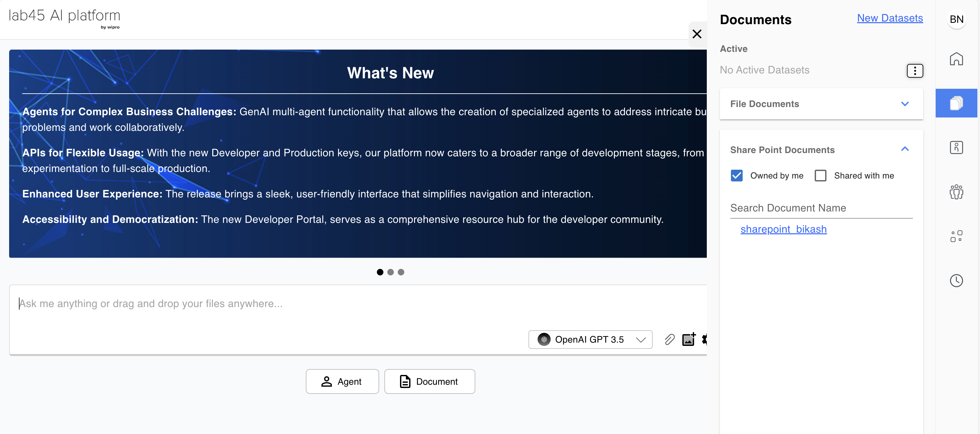
Task: Click the Active section label
Action: [734, 49]
